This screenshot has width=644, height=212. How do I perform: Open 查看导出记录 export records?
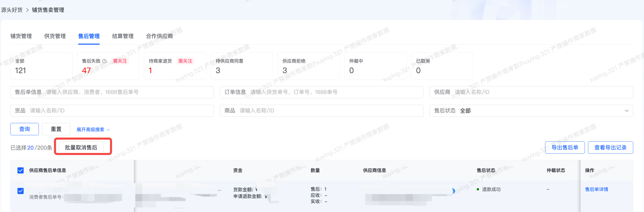(610, 148)
